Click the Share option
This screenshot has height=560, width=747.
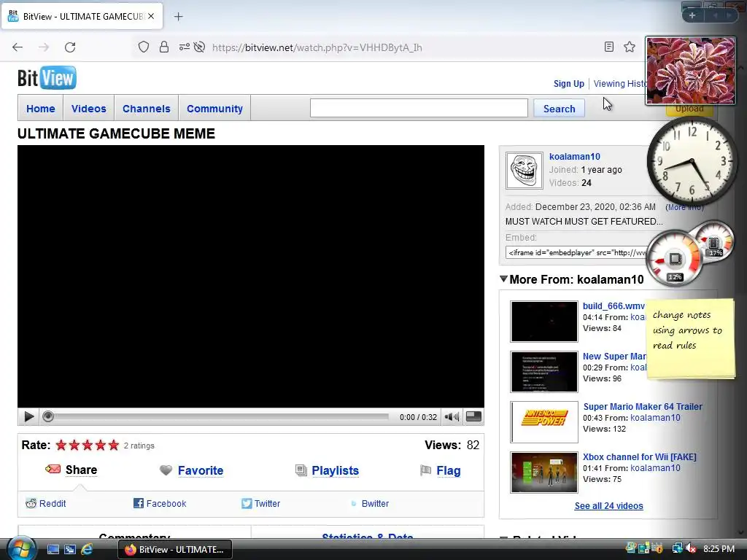coord(81,470)
